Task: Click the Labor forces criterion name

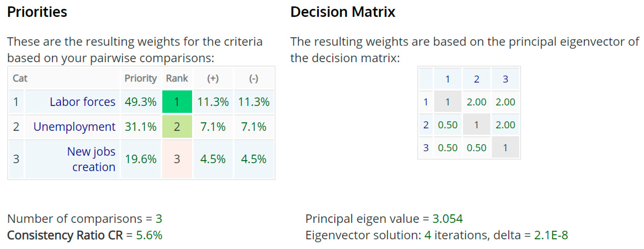Action: [82, 102]
